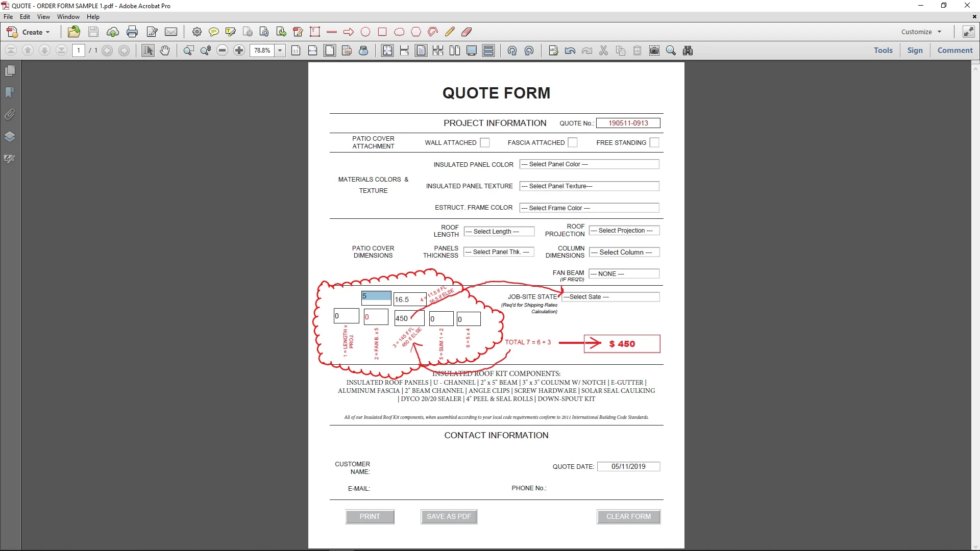980x551 pixels.
Task: Click the Open file folder icon
Action: tap(74, 32)
